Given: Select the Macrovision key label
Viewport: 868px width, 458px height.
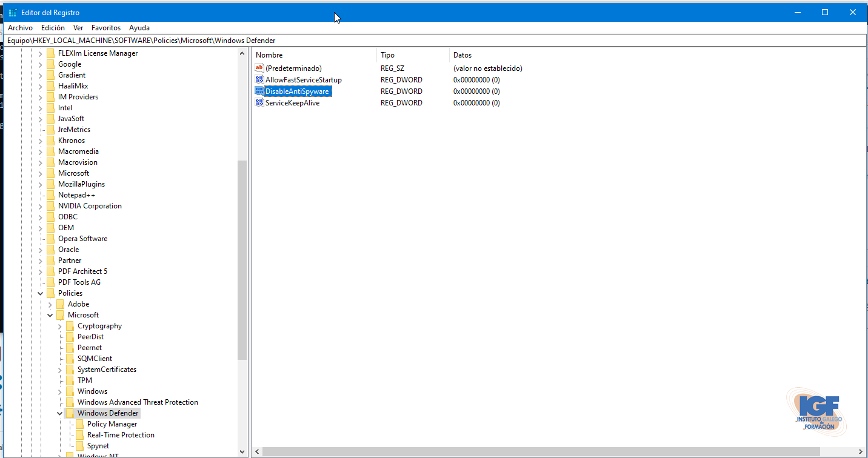Looking at the screenshot, I should 78,162.
